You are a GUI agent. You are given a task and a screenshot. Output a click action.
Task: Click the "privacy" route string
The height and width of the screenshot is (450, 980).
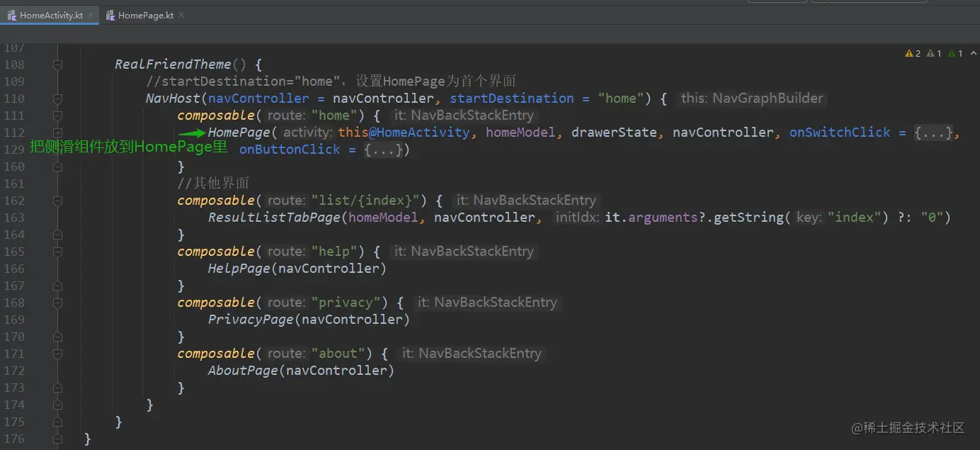(348, 303)
